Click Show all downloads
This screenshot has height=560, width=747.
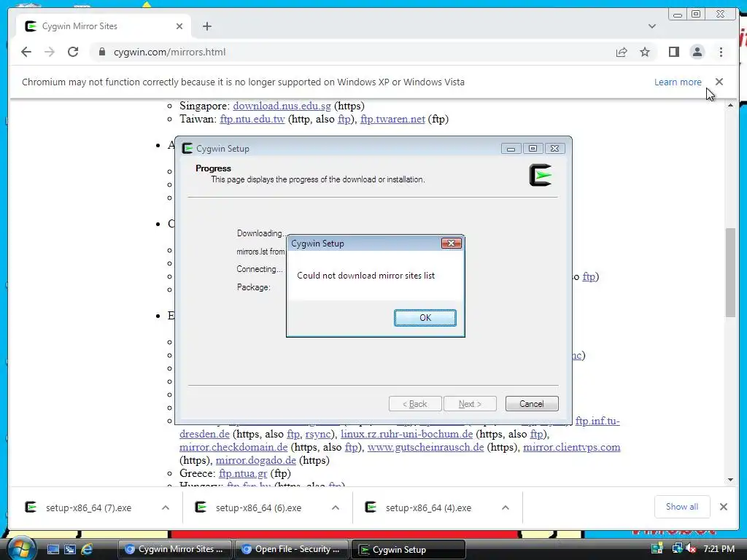pyautogui.click(x=682, y=507)
